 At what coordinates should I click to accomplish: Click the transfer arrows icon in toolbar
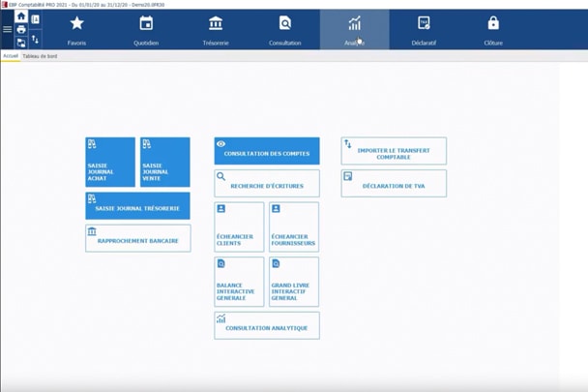pos(36,40)
